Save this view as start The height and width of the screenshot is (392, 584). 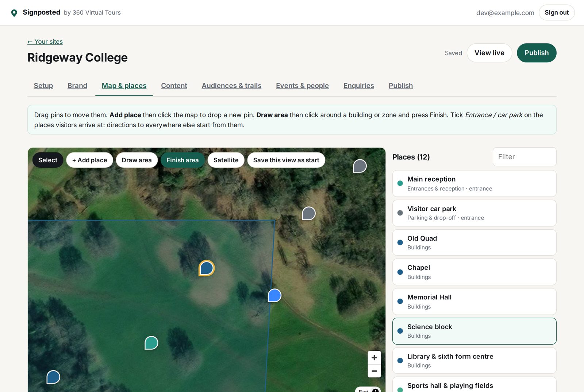coord(286,160)
